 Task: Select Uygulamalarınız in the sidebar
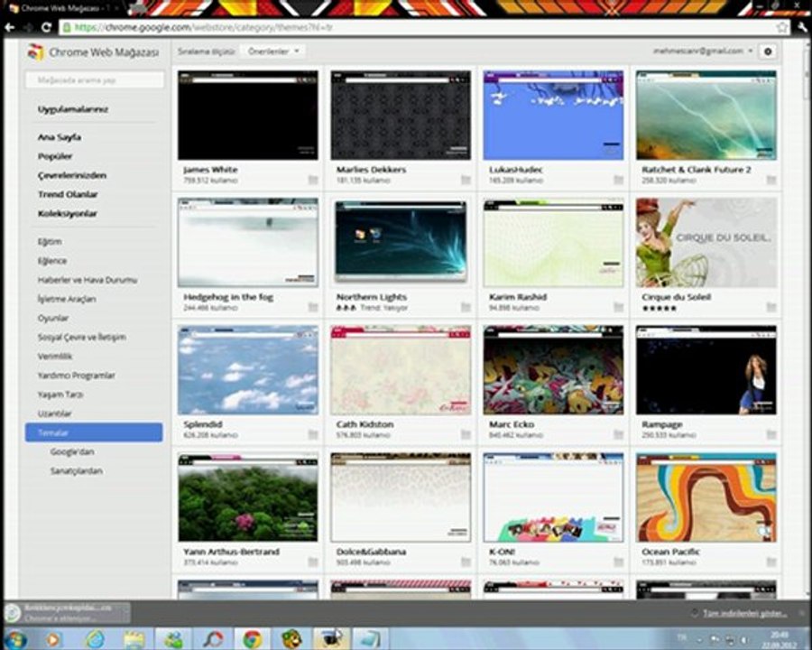(73, 109)
